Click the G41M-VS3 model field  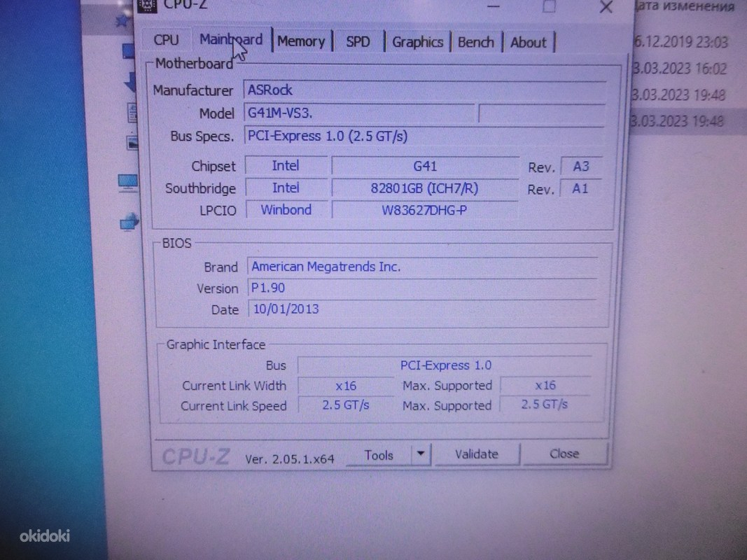358,113
